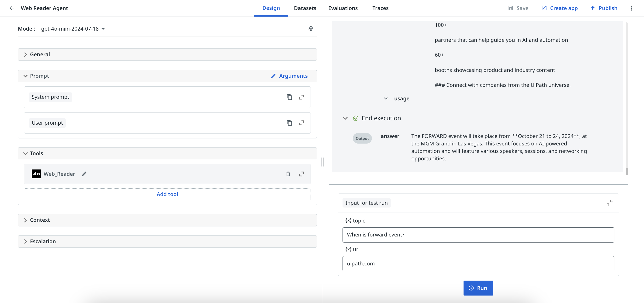Open model settings gear icon
The image size is (644, 303).
click(x=311, y=29)
